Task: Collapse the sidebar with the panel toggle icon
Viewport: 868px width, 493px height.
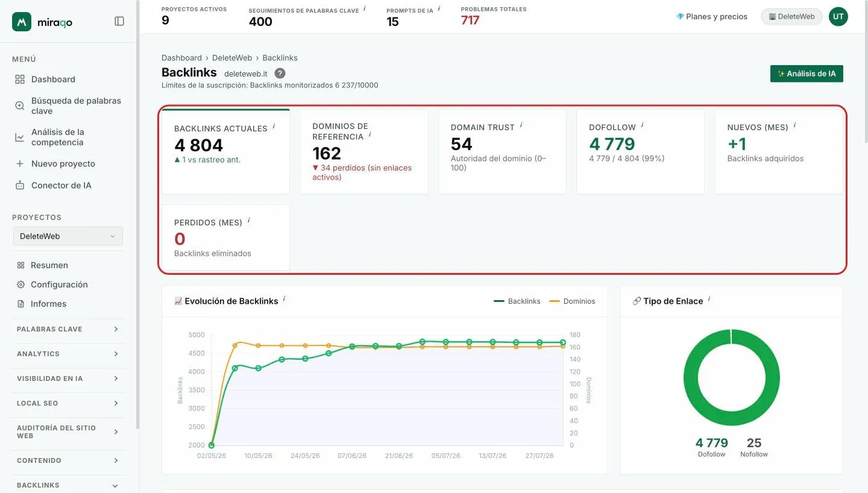Action: (119, 21)
